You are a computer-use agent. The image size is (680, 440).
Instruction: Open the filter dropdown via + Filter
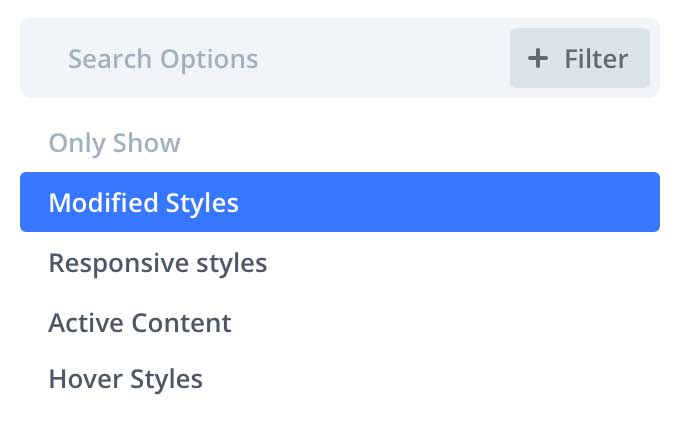pyautogui.click(x=580, y=58)
